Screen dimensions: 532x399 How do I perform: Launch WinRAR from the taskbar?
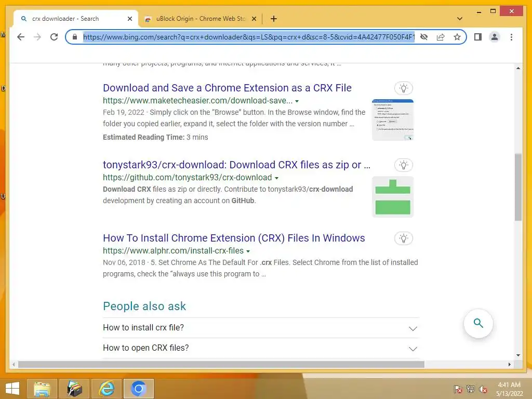pos(74,389)
